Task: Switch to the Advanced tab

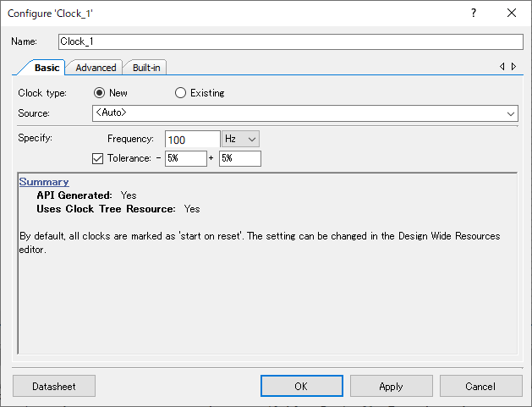Action: [96, 68]
